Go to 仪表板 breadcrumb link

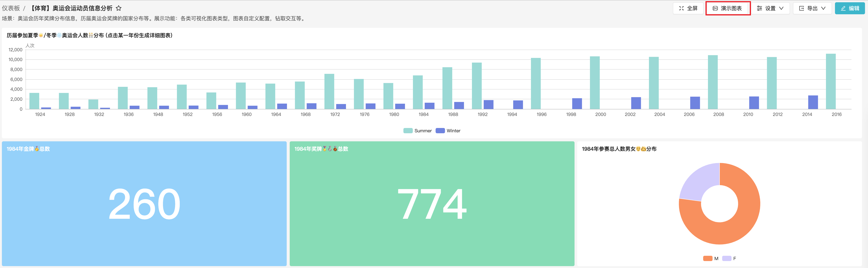point(11,8)
